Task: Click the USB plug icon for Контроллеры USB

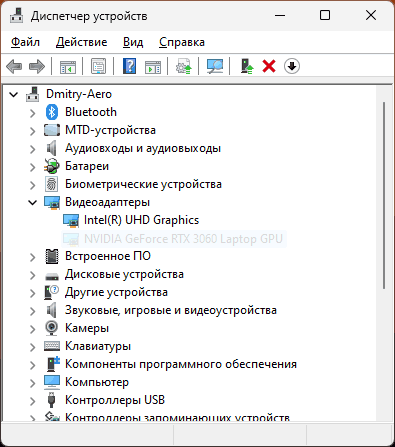Action: pos(51,400)
